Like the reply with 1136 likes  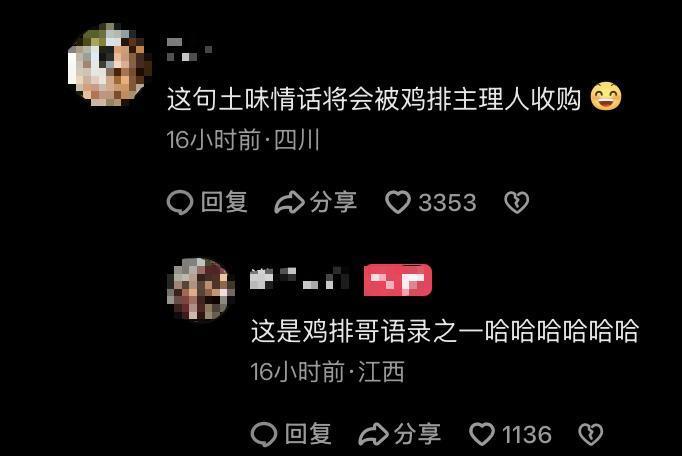(482, 434)
